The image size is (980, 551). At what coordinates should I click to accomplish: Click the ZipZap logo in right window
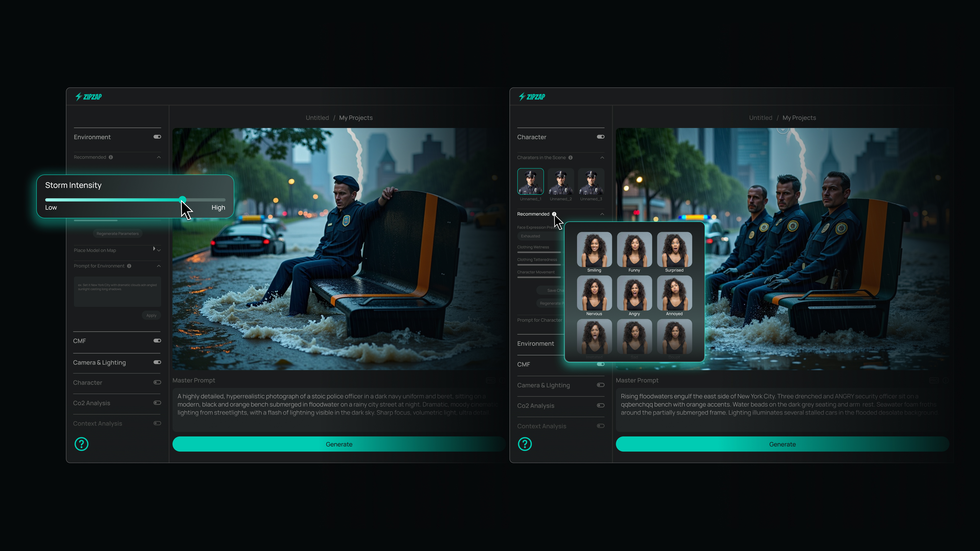[532, 97]
